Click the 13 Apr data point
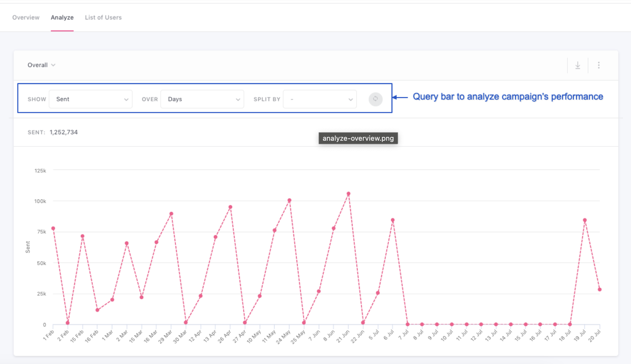Image resolution: width=631 pixels, height=364 pixels. [215, 237]
